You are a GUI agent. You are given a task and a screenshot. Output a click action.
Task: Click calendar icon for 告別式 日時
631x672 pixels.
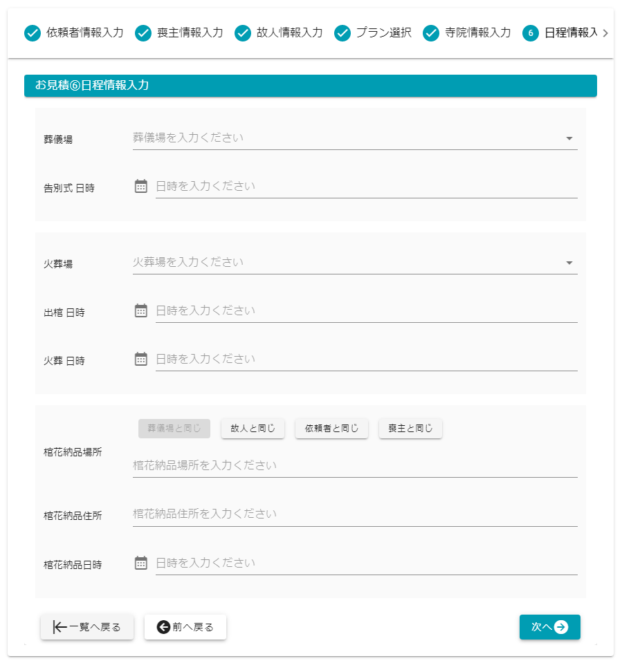[x=141, y=186]
